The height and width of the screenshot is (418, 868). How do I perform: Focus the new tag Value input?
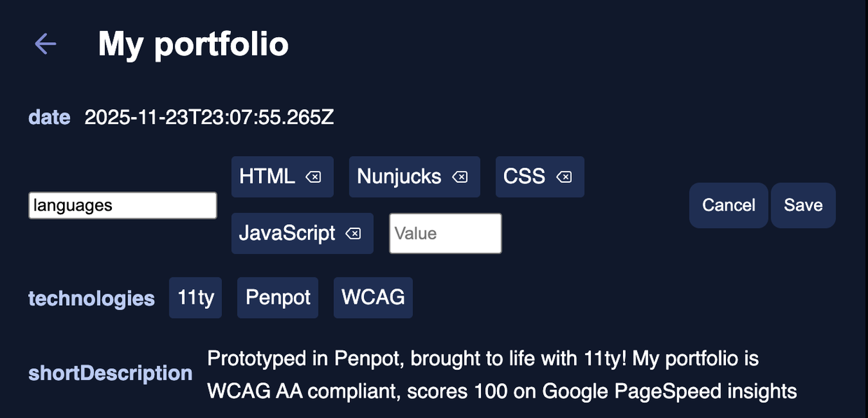(445, 233)
